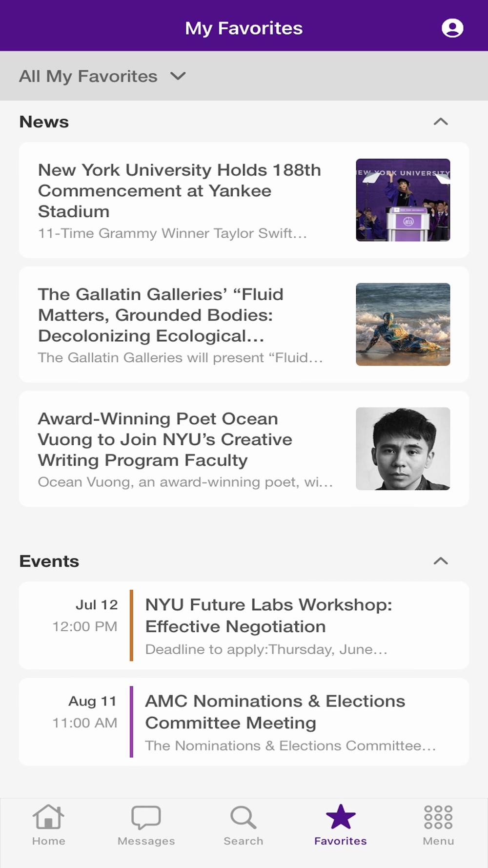
Task: Open the Menu grid icon
Action: pos(438,817)
